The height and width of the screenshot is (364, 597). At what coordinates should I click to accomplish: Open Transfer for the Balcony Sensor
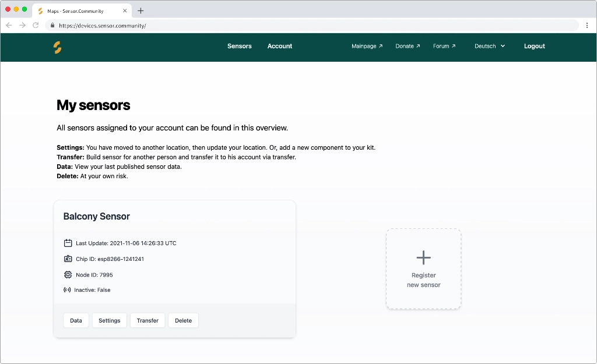[x=147, y=320]
